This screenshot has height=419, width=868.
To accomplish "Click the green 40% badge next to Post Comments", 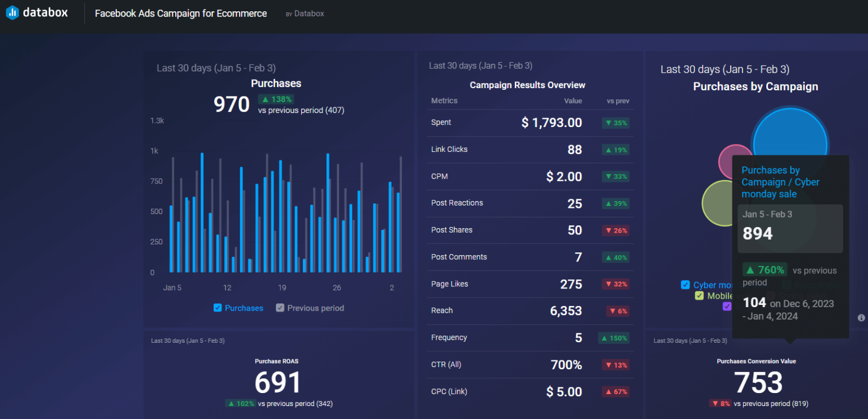I will (615, 257).
